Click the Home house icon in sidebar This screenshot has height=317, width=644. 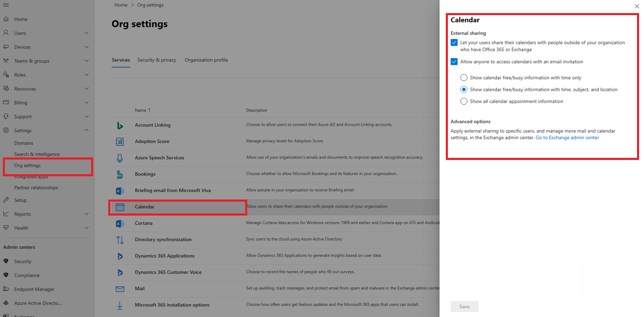(x=6, y=19)
